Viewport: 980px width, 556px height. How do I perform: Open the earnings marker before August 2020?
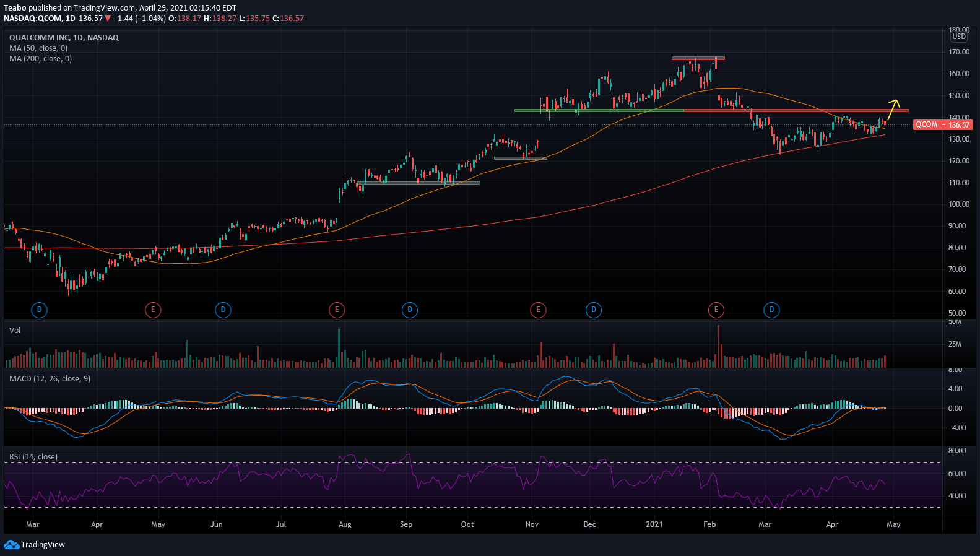point(337,310)
